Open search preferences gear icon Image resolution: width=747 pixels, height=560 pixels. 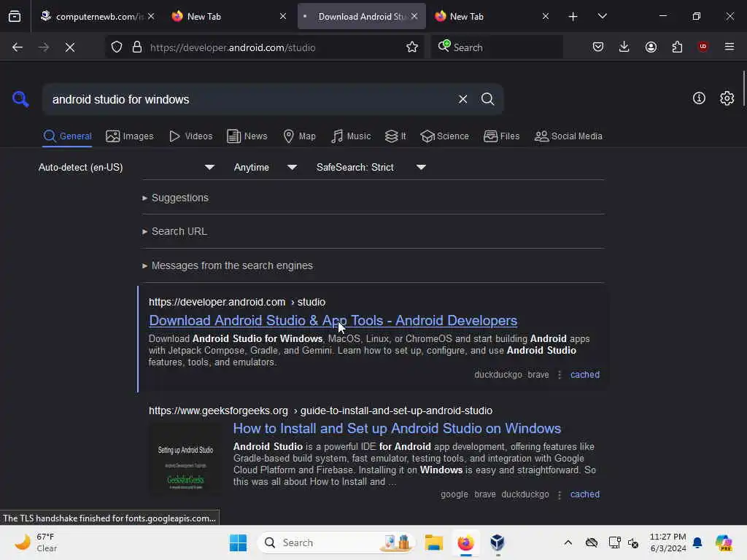click(x=727, y=98)
